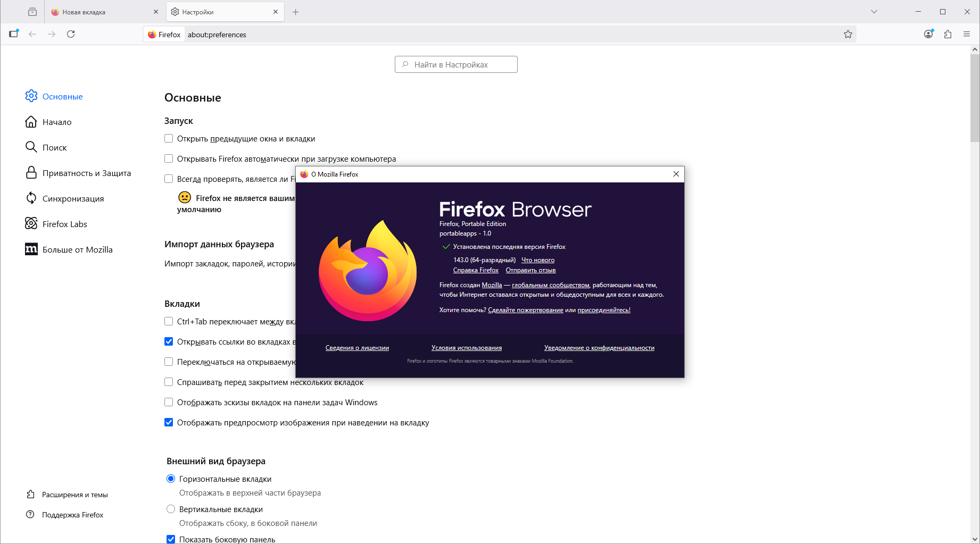Click the Расширения и темы puzzle icon
The image size is (980, 544).
[31, 495]
